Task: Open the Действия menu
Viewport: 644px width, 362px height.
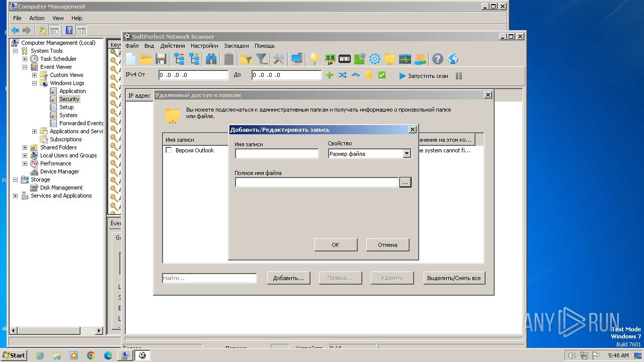Action: coord(173,46)
